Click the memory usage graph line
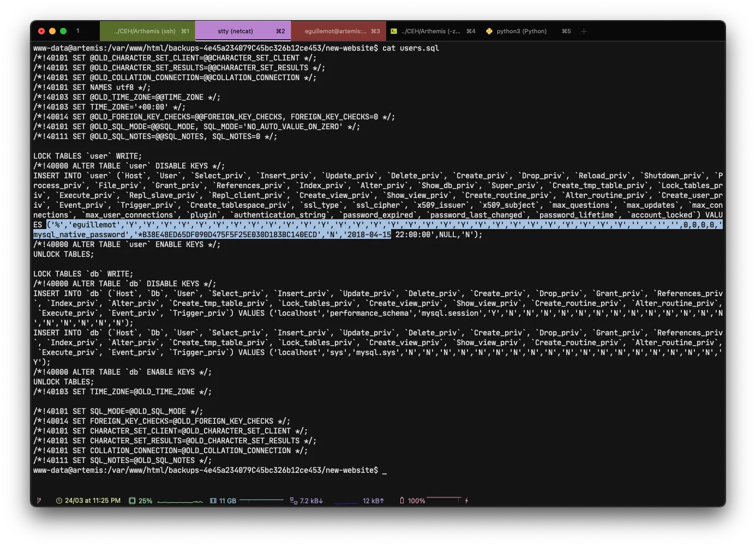 point(261,500)
